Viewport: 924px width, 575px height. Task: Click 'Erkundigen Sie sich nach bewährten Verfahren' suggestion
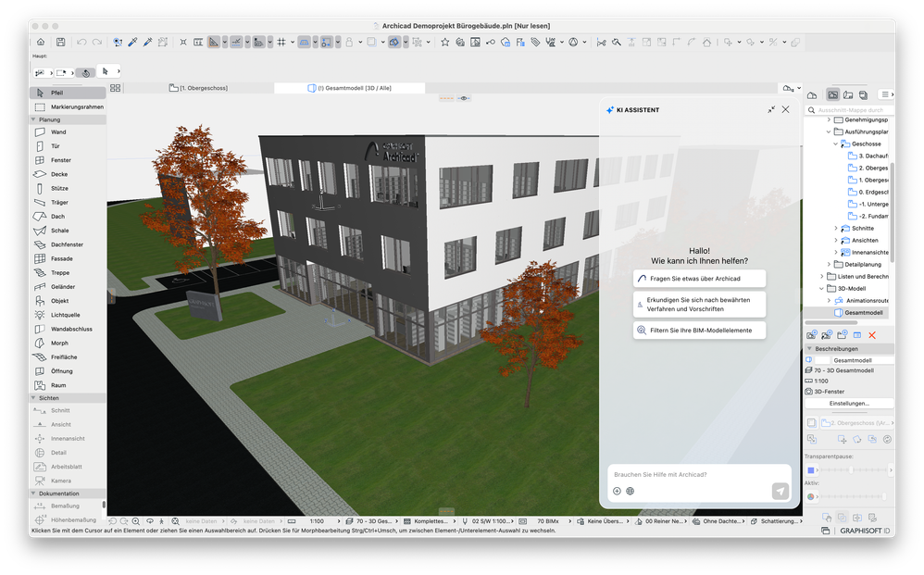(700, 305)
